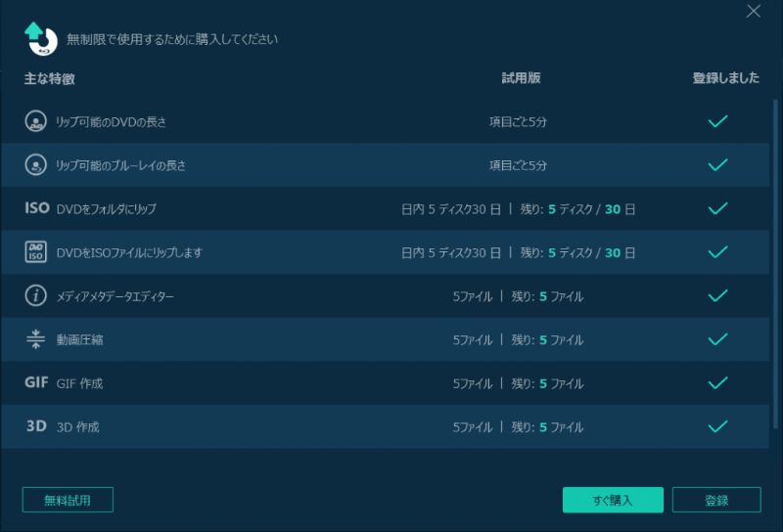Click the video compression icon
This screenshot has height=532, width=783.
pyautogui.click(x=35, y=339)
